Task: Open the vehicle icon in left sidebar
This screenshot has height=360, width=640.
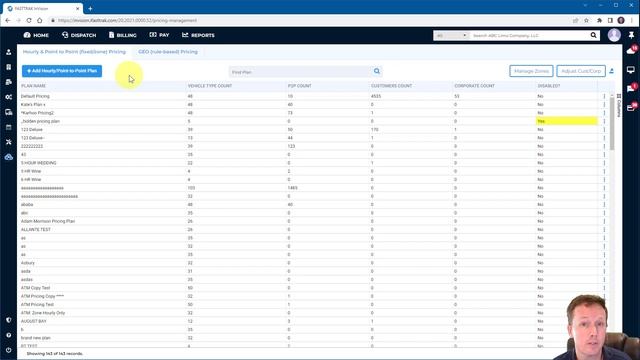Action: click(9, 112)
